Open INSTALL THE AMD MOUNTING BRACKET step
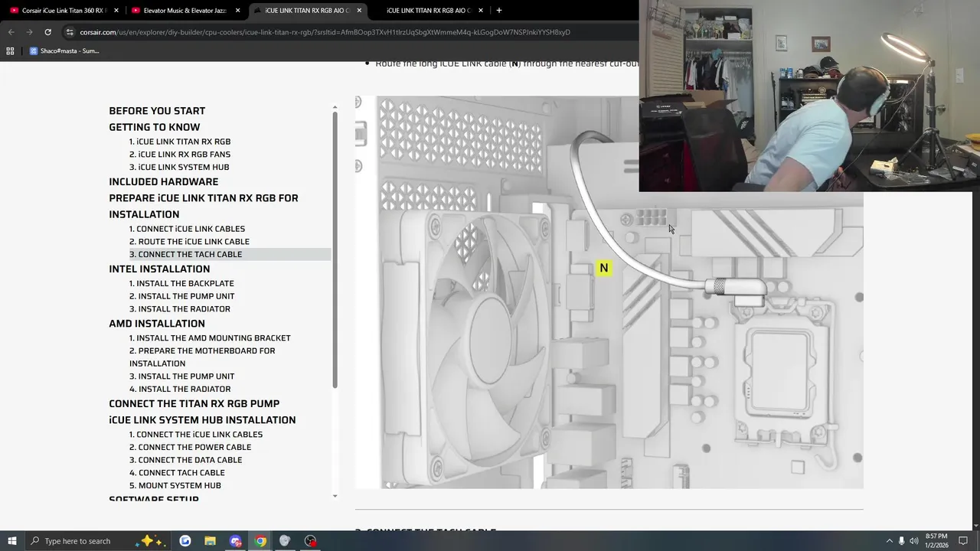 [210, 338]
